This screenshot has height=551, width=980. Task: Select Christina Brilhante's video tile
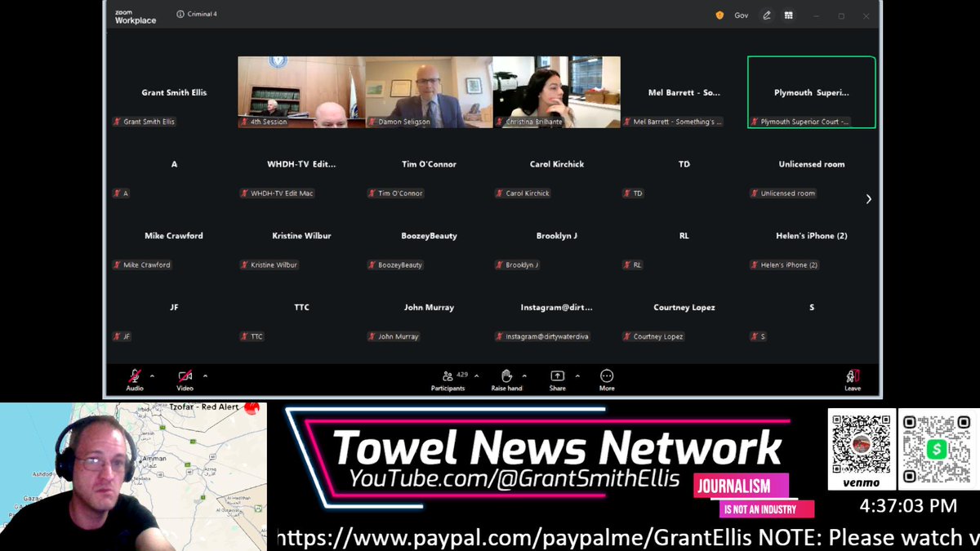point(556,92)
